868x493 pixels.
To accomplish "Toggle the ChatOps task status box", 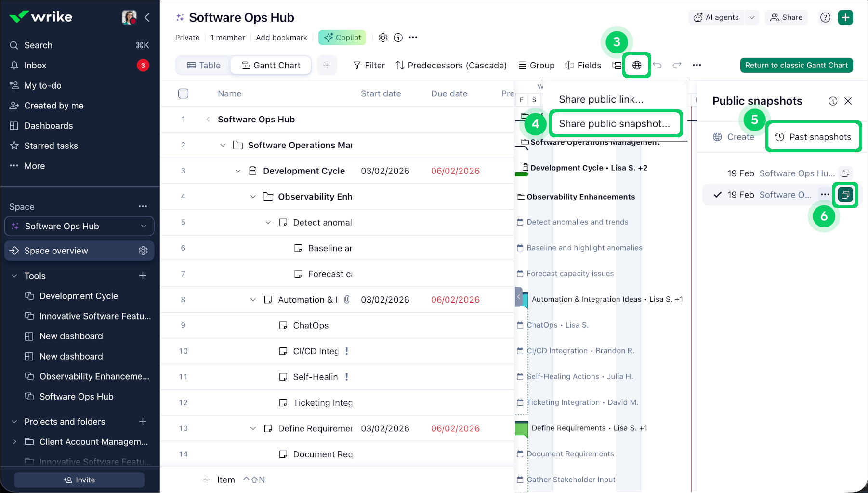I will pyautogui.click(x=283, y=325).
